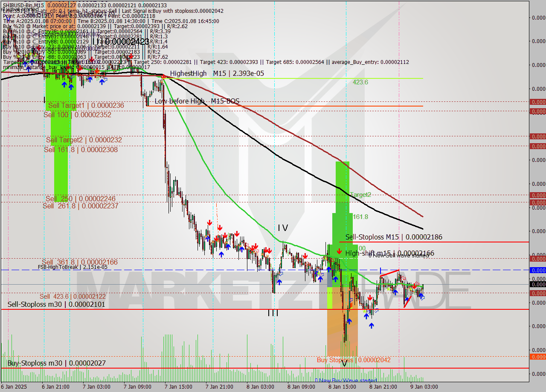The image size is (546, 392).
Task: Select the green Target2 label
Action: 360,195
